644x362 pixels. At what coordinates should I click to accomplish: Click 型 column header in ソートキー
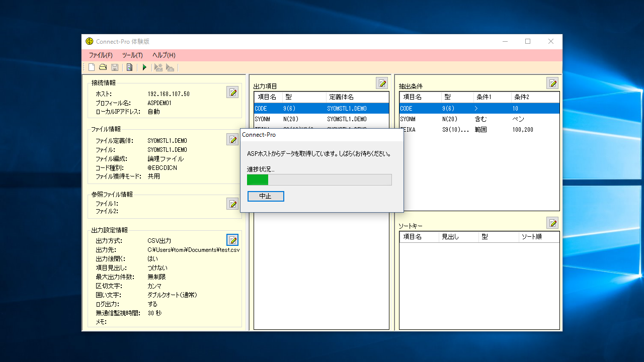[499, 237]
